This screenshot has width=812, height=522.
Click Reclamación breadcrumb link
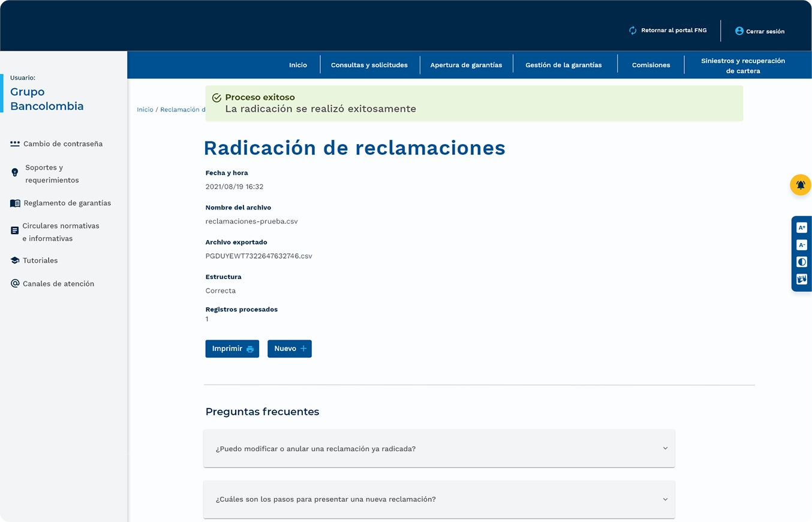pyautogui.click(x=182, y=110)
